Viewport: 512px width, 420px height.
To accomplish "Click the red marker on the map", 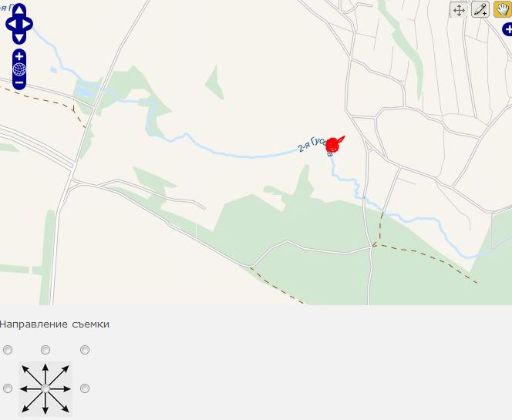I will coord(334,145).
